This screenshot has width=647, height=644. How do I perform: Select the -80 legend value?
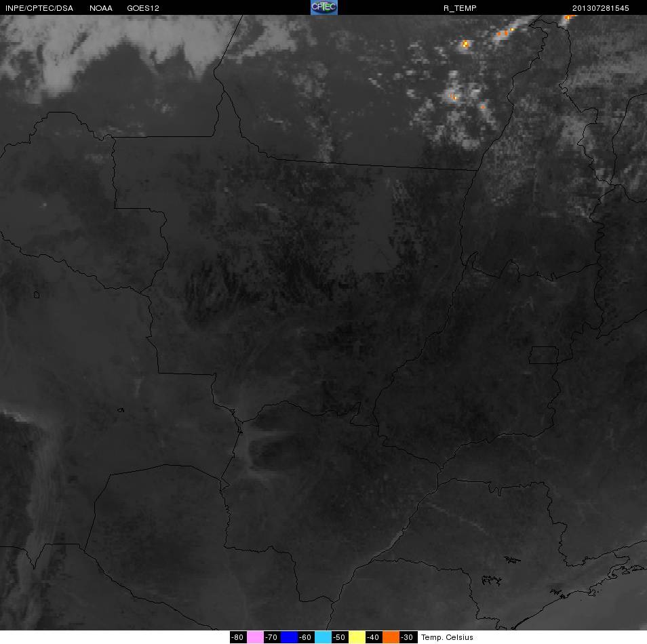point(238,637)
